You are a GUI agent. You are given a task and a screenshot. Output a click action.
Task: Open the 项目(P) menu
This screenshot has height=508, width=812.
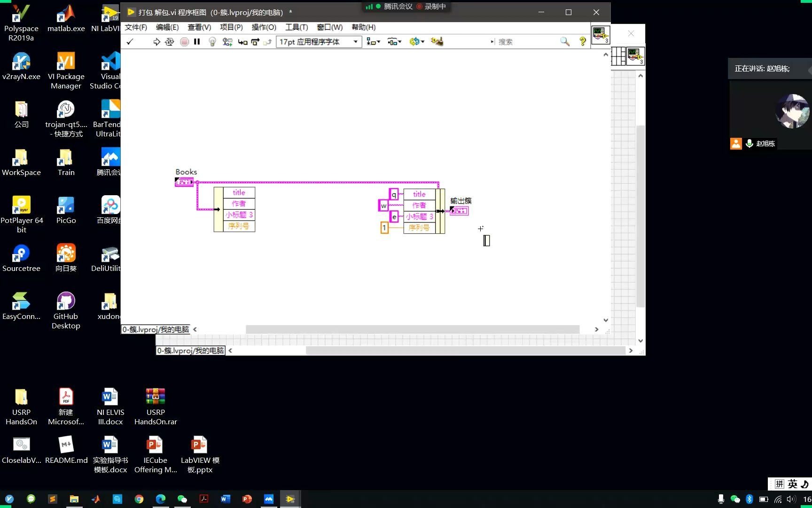tap(231, 27)
